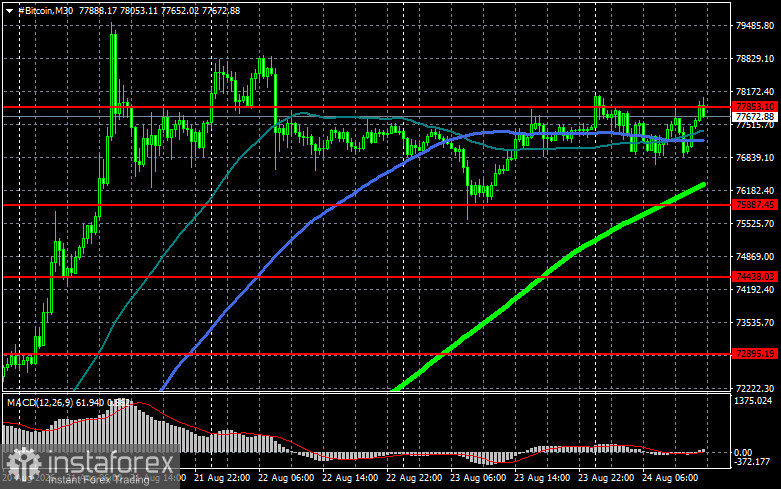The height and width of the screenshot is (489, 781).
Task: Click the 73535.70 price scale value
Action: pyautogui.click(x=755, y=323)
